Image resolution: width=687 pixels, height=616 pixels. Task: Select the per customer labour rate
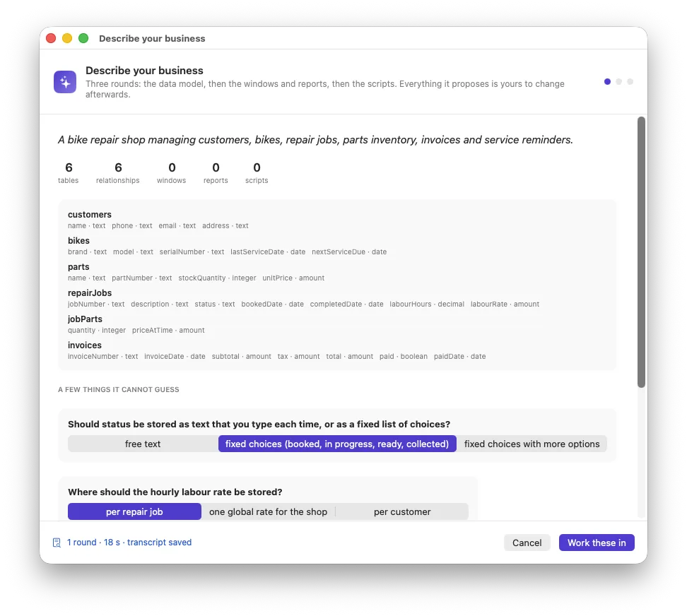click(401, 511)
